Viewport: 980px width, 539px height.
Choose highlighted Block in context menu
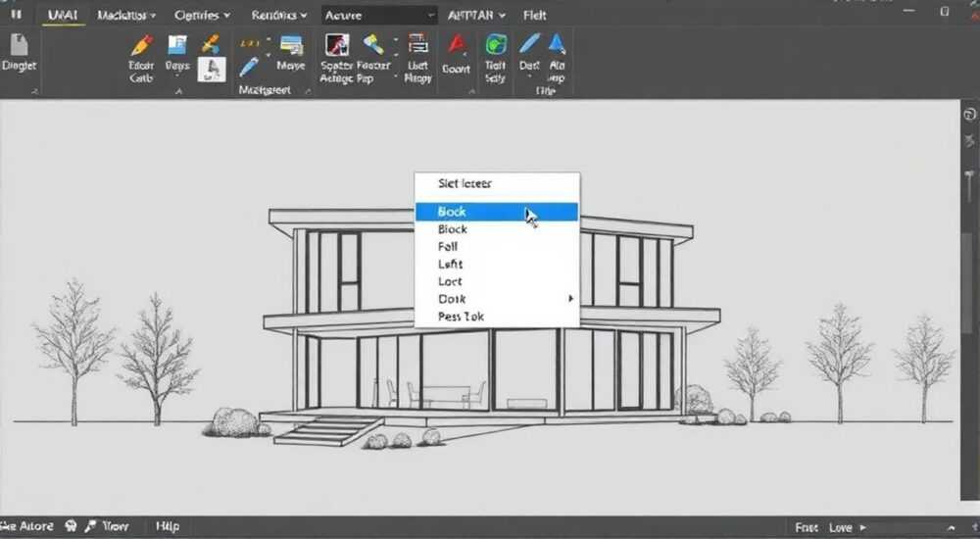(x=497, y=212)
